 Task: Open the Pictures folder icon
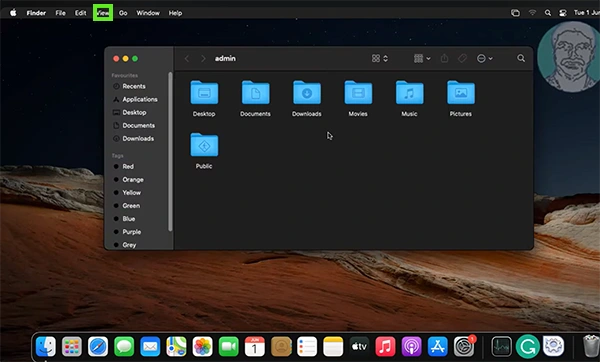(461, 92)
